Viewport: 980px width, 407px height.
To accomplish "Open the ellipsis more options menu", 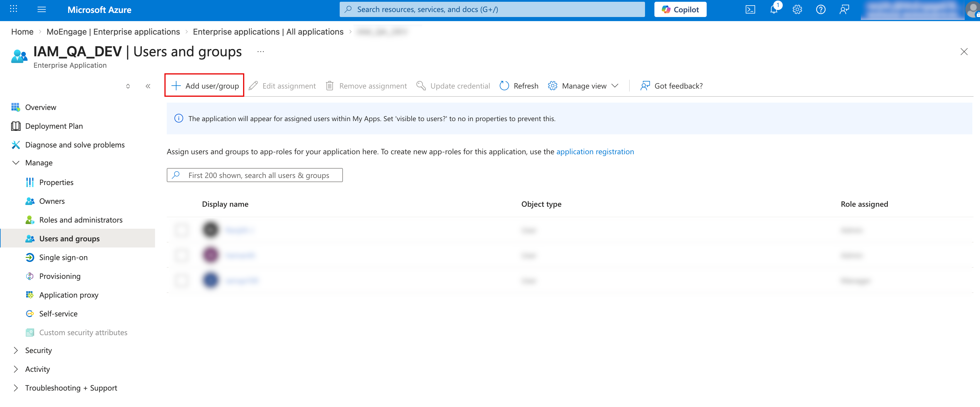I will pyautogui.click(x=261, y=52).
